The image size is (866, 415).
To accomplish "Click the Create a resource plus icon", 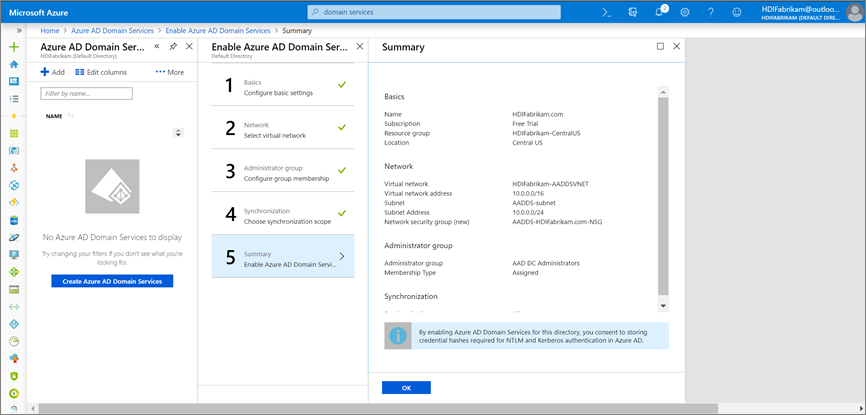I will [14, 47].
